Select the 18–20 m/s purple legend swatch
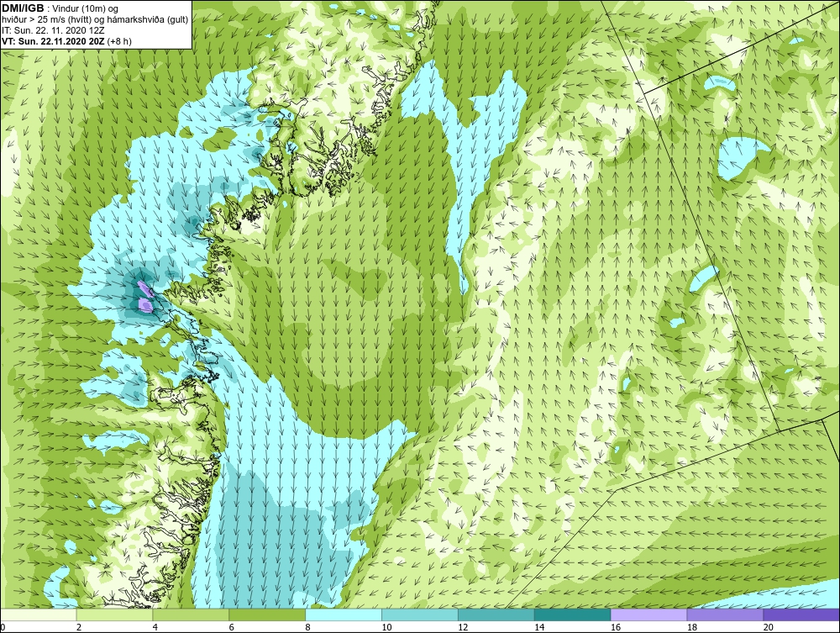 tap(726, 615)
